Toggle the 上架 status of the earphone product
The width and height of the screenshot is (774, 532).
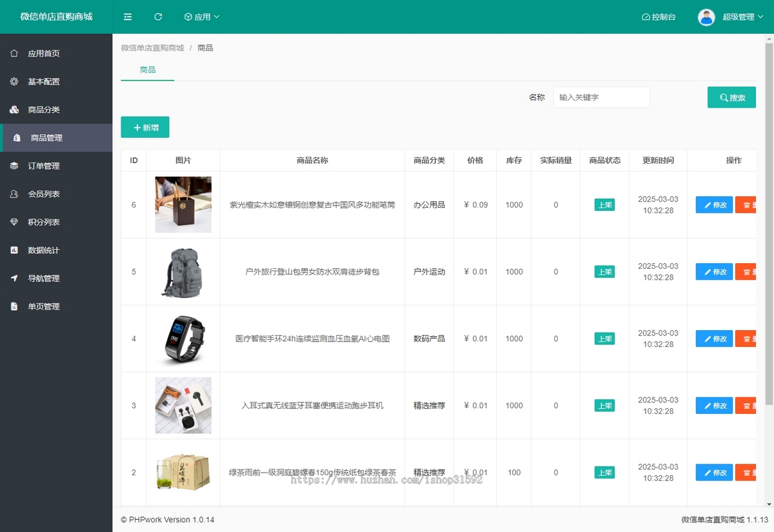point(604,405)
